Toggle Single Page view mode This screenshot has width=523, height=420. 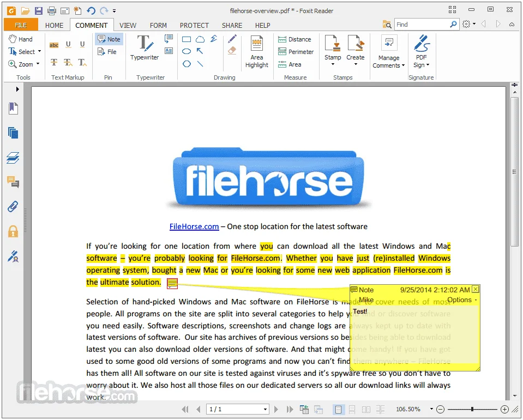coord(338,409)
